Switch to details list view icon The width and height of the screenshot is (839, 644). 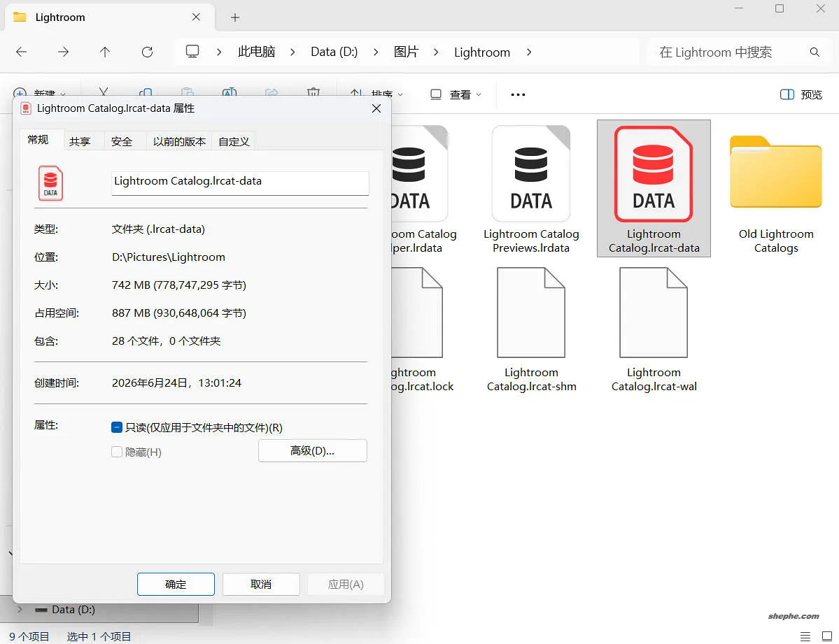click(x=805, y=636)
